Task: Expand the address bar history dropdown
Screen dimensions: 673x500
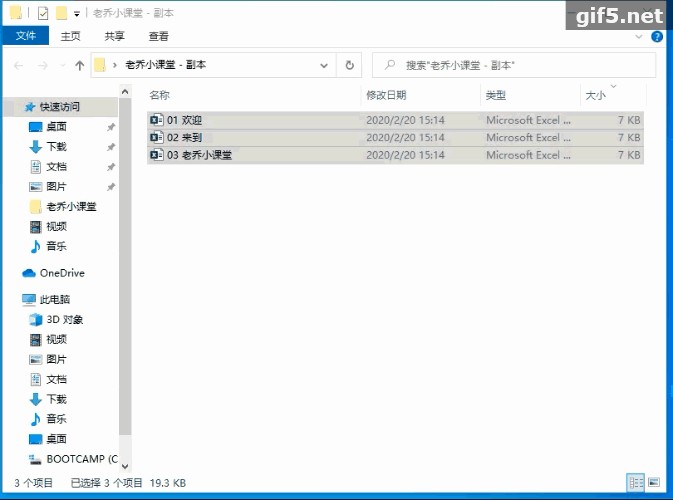Action: coord(324,65)
